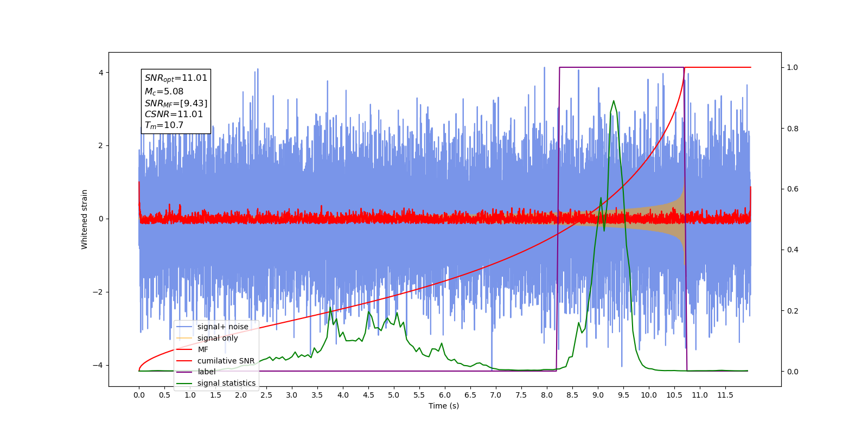Click the blue line sample in signal+noise legend
The image size is (868, 434).
[184, 327]
